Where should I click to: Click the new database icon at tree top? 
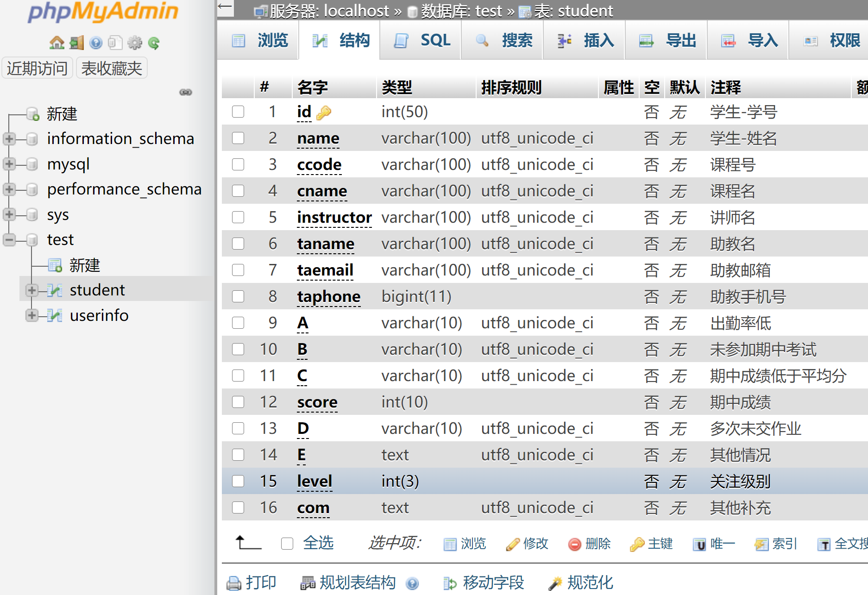(33, 113)
